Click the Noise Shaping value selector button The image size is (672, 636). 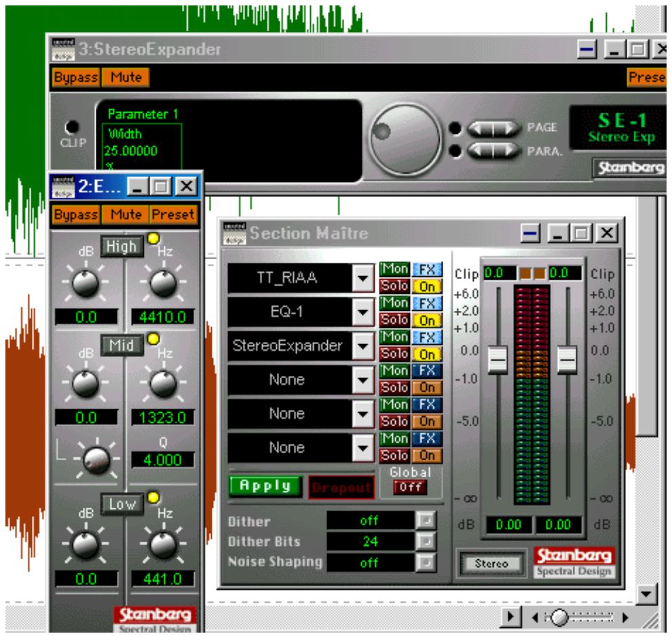coord(426,562)
